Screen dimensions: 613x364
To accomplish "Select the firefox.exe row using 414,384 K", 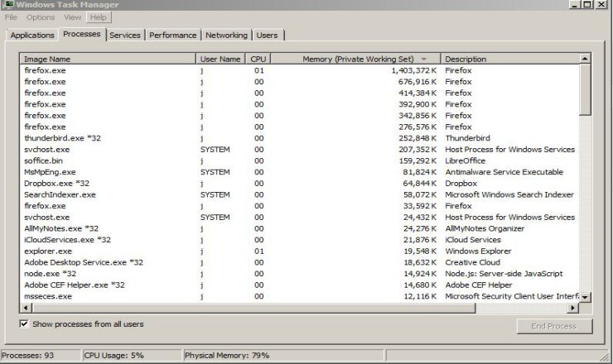I will click(300, 93).
